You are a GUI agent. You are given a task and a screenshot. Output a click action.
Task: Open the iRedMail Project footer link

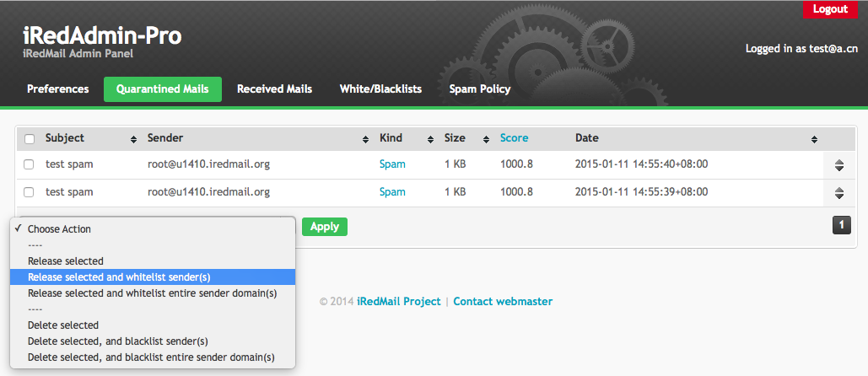(x=399, y=301)
